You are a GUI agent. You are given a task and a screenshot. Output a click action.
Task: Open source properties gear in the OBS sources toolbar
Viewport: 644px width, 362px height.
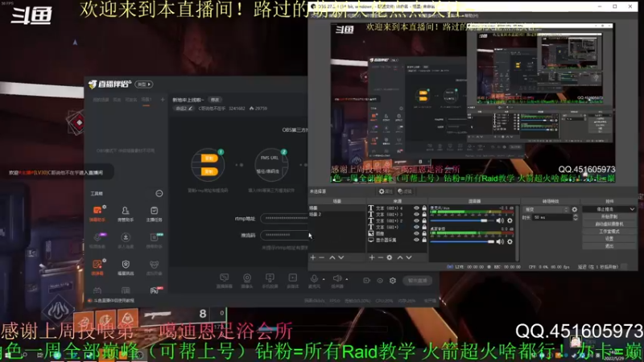pyautogui.click(x=390, y=257)
